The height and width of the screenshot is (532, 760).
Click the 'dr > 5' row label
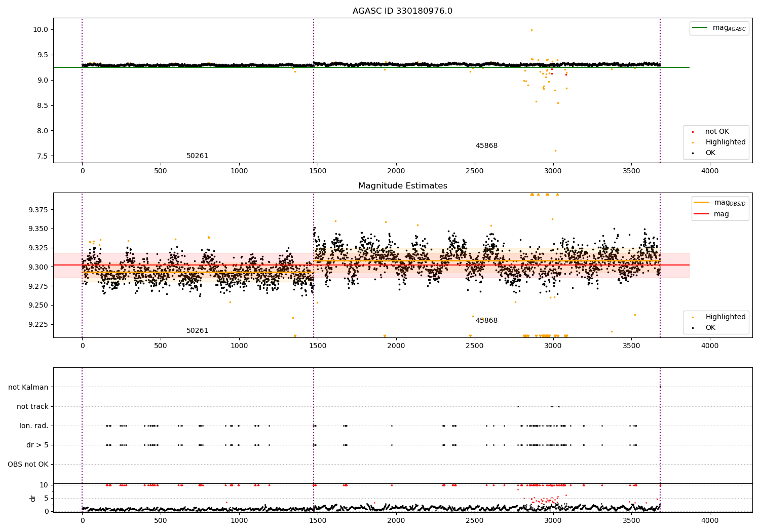[37, 445]
